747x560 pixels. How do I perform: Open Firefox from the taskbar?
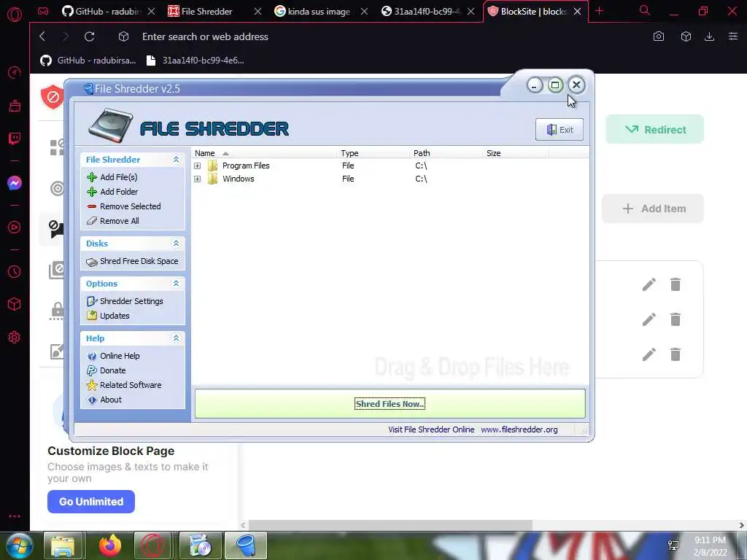point(110,545)
